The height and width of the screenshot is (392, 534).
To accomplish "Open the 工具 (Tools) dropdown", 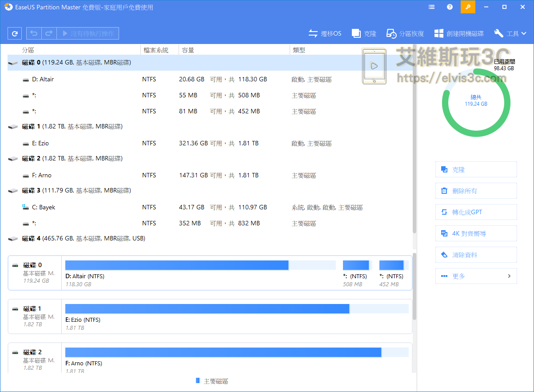I will 511,33.
